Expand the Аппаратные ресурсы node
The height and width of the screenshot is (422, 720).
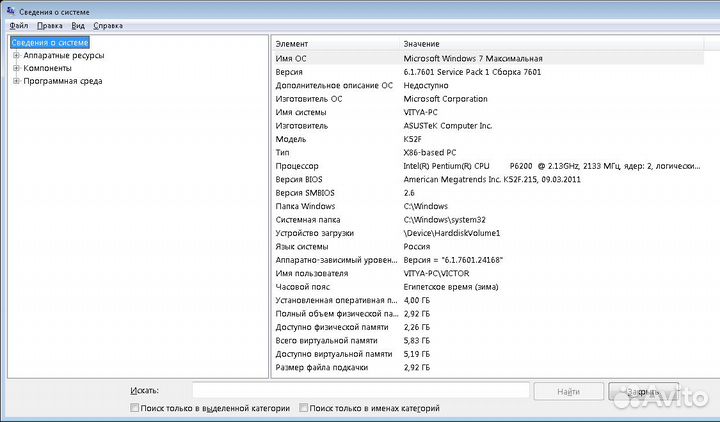pos(16,56)
